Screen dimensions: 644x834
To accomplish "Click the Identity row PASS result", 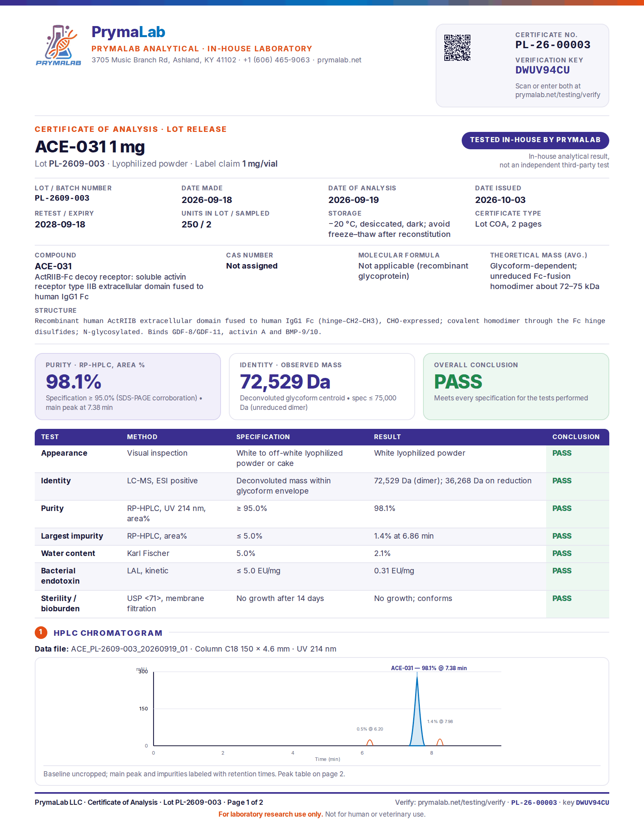I will click(562, 481).
